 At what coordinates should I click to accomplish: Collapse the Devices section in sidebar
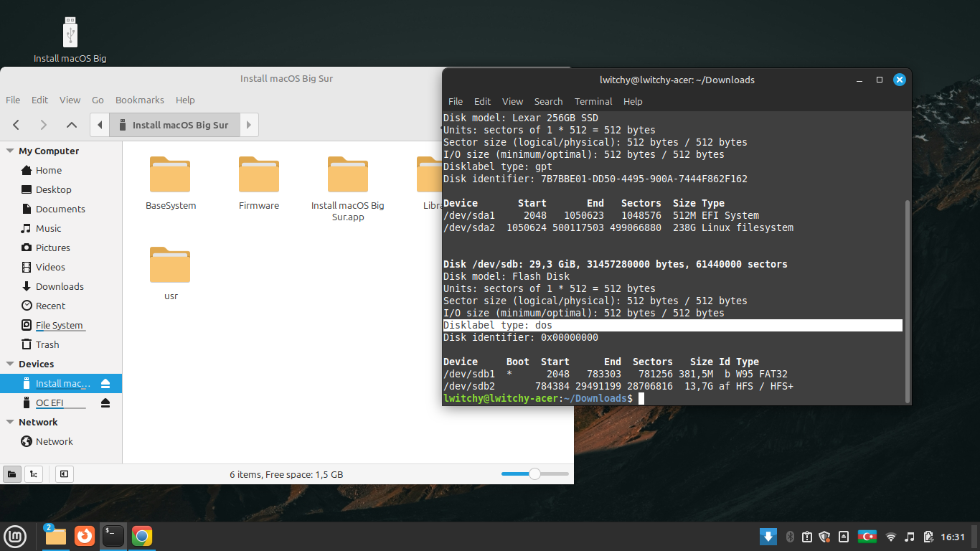tap(10, 364)
